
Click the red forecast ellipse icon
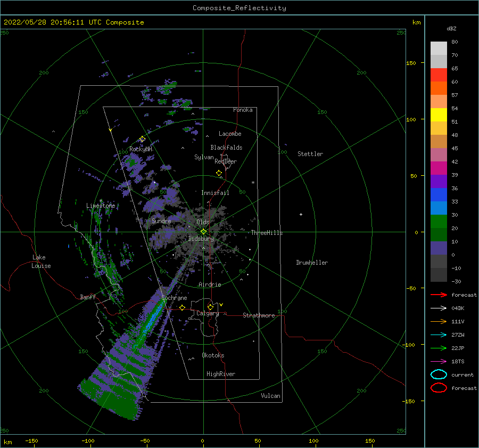point(439,388)
